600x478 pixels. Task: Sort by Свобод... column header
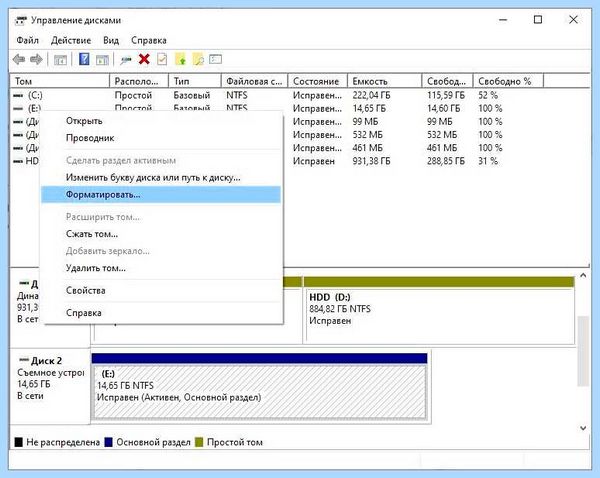pos(447,81)
